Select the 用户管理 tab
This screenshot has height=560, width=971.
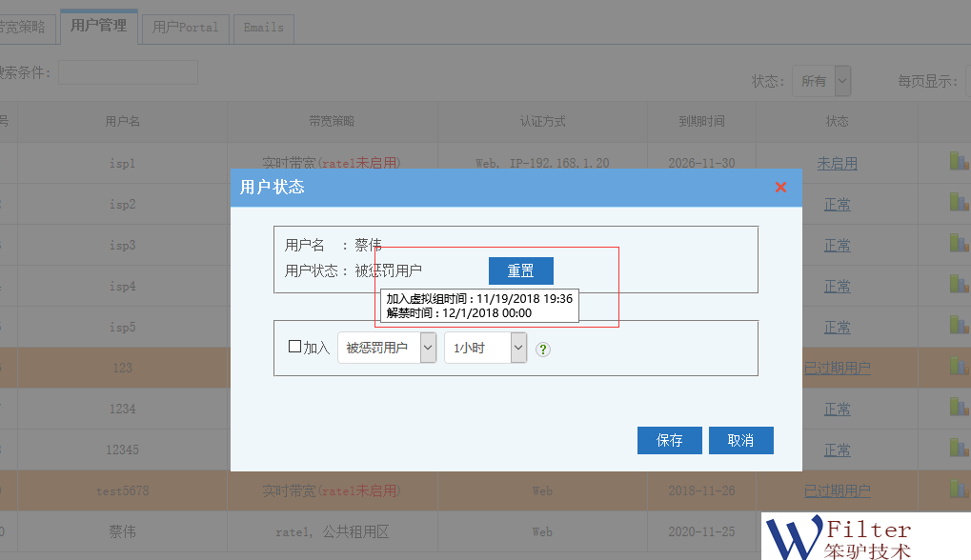pos(98,26)
